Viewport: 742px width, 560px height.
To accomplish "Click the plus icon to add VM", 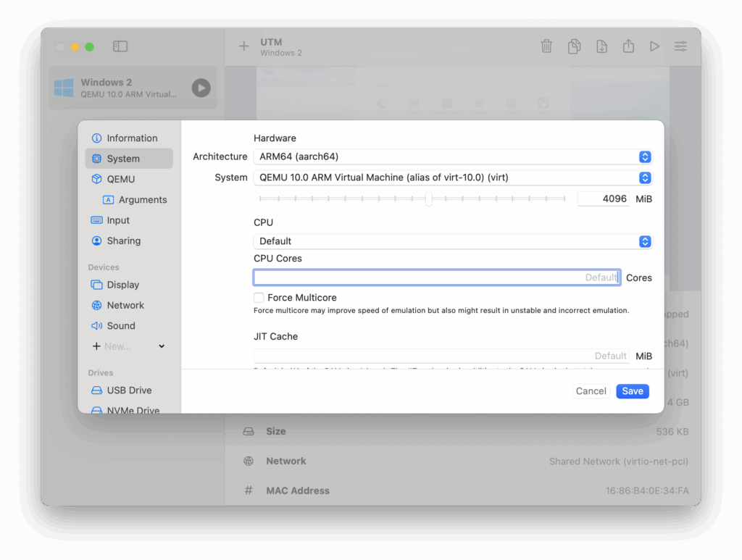I will pyautogui.click(x=243, y=46).
